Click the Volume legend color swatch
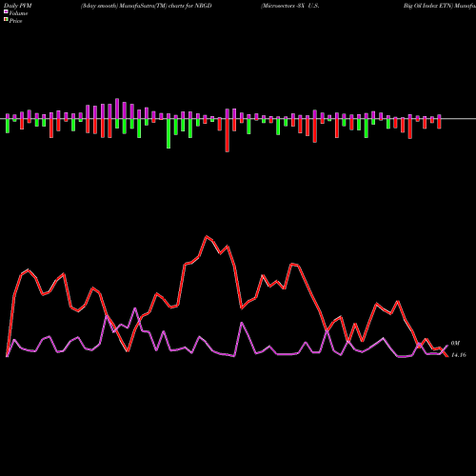The height and width of the screenshot is (476, 476). (x=6, y=11)
